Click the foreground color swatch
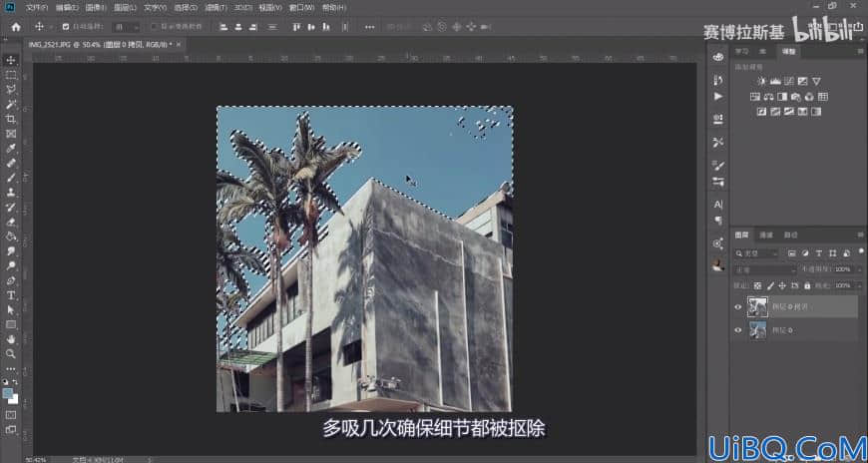 click(8, 393)
